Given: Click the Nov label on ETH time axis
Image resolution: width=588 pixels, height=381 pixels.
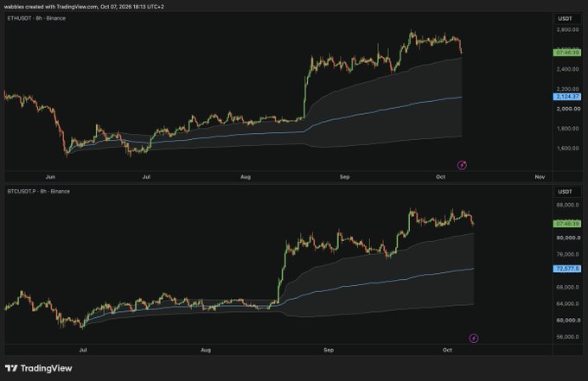Looking at the screenshot, I should (x=540, y=177).
